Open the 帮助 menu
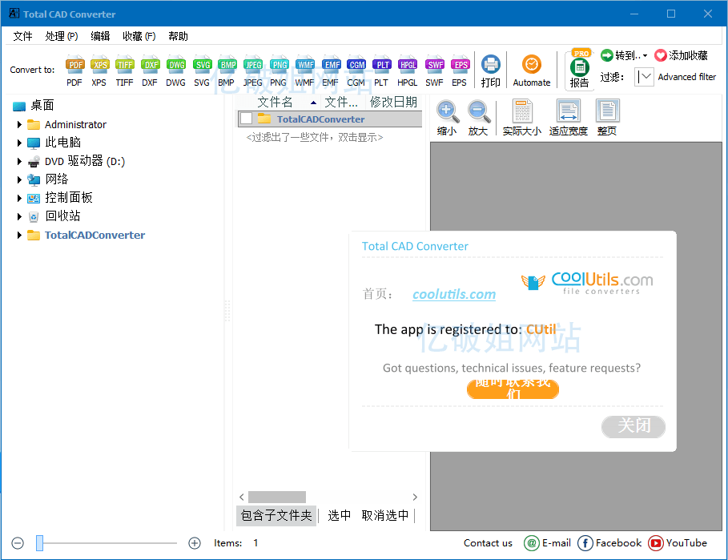The height and width of the screenshot is (560, 728). coord(178,36)
